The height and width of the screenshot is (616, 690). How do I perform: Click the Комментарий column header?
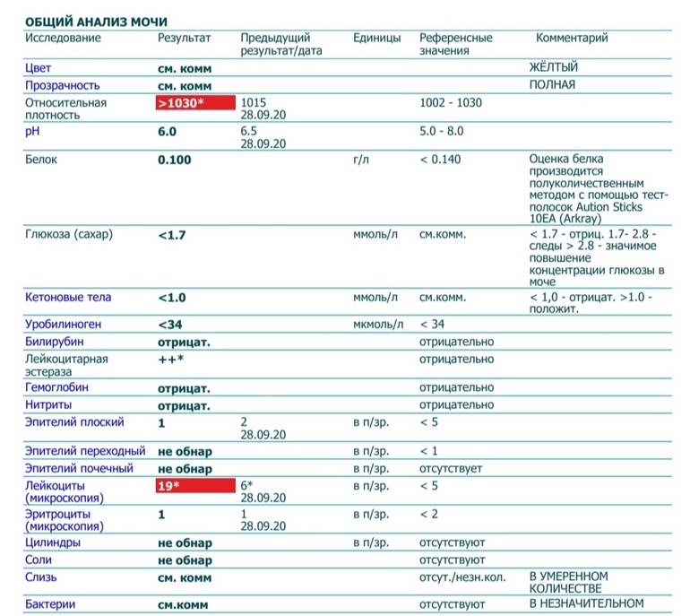point(572,39)
